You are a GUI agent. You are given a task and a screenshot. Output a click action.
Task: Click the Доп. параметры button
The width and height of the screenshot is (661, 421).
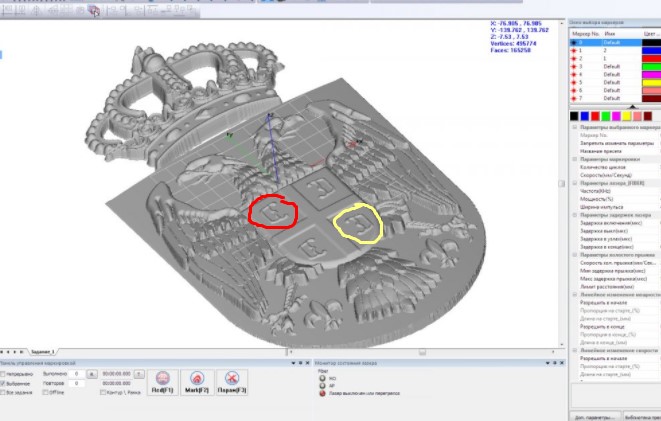pyautogui.click(x=591, y=415)
